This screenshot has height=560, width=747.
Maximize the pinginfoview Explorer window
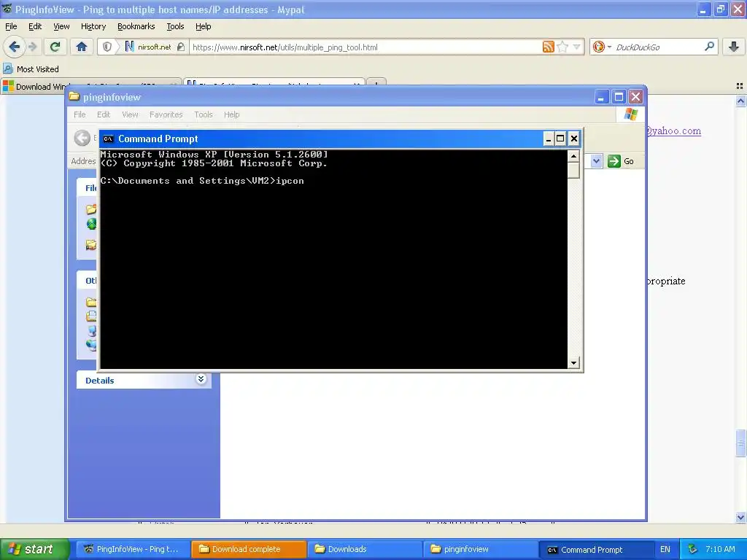(x=619, y=97)
